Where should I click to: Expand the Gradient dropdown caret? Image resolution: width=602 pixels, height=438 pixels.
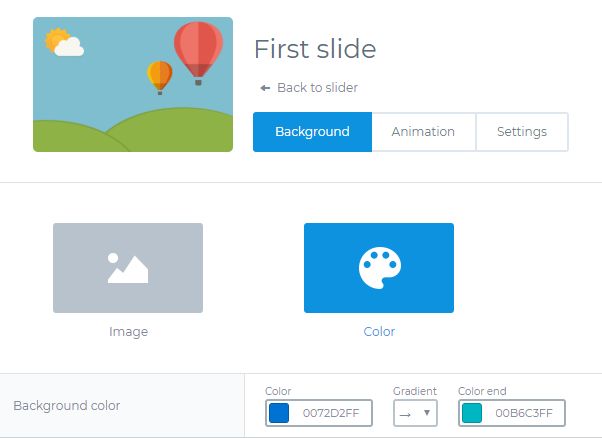427,413
